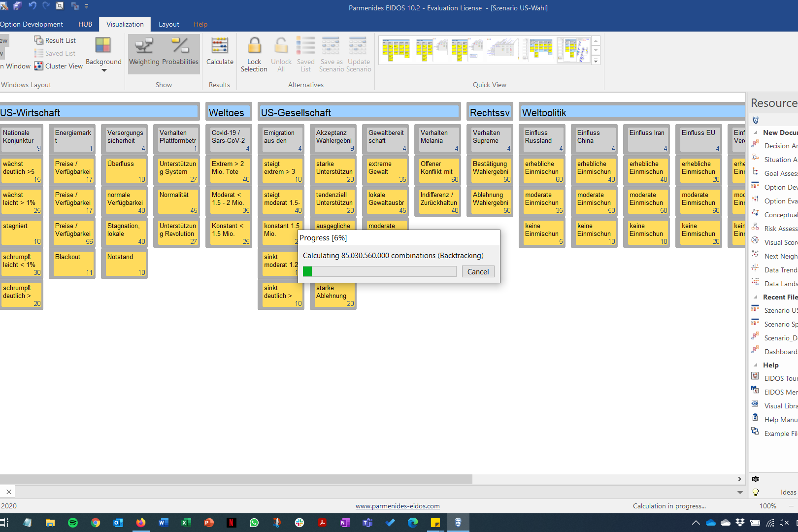This screenshot has height=532, width=798.
Task: Expand the Quick View gallery dropdown
Action: (596, 60)
